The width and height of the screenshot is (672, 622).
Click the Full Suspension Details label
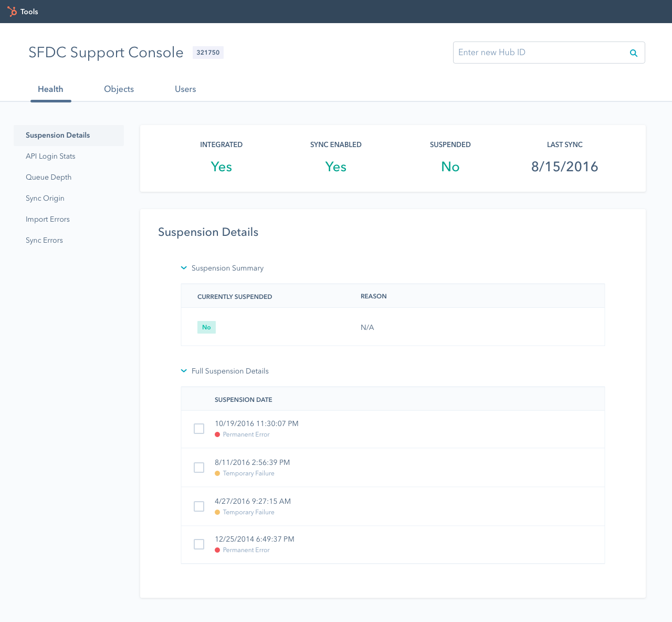[x=230, y=371]
